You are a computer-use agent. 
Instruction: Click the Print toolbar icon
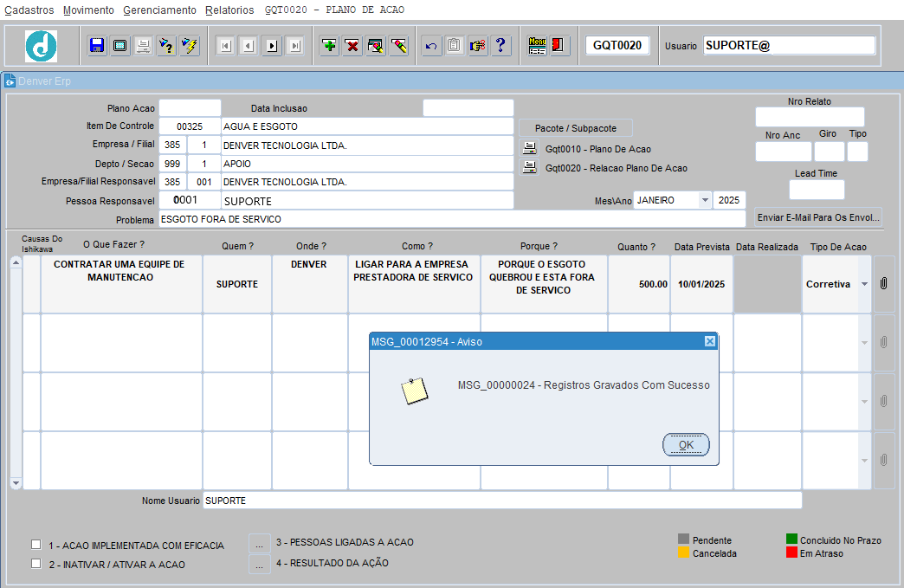143,46
